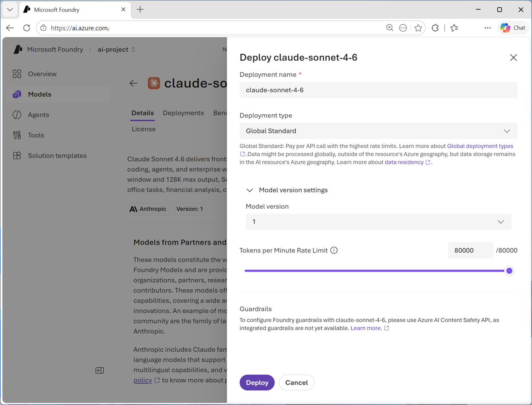This screenshot has width=532, height=405.
Task: Open the License sub-tab
Action: (x=144, y=129)
